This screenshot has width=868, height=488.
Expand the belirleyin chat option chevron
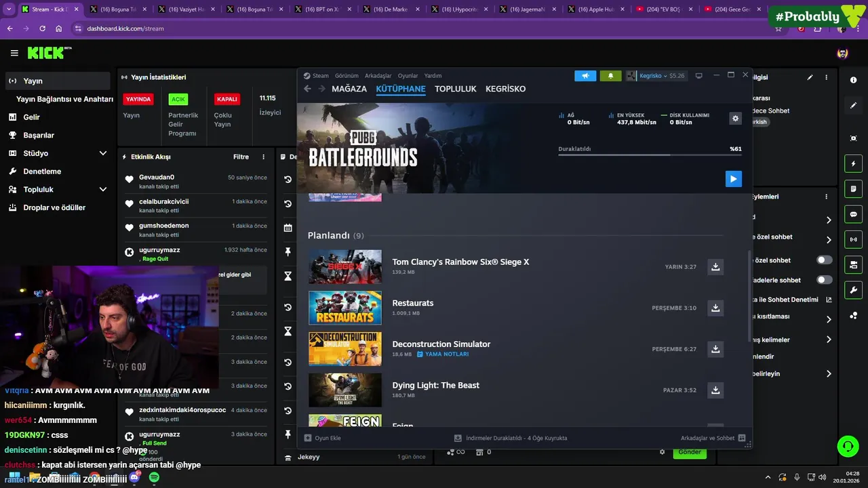point(828,373)
